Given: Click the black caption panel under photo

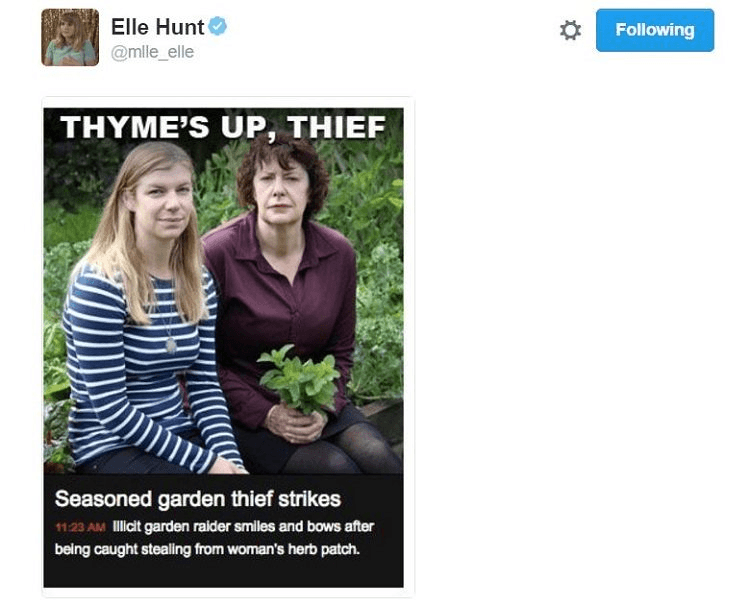Looking at the screenshot, I should point(223,530).
